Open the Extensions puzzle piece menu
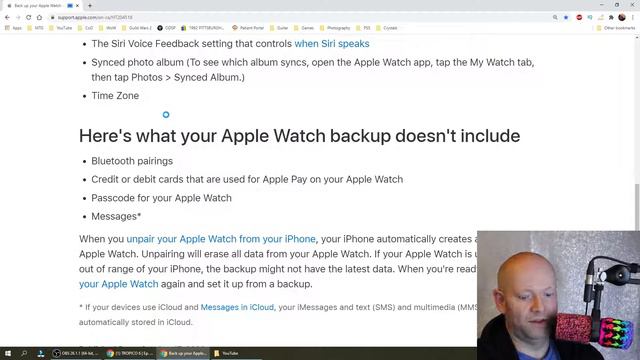Image resolution: width=640 pixels, height=360 pixels. pos(611,18)
